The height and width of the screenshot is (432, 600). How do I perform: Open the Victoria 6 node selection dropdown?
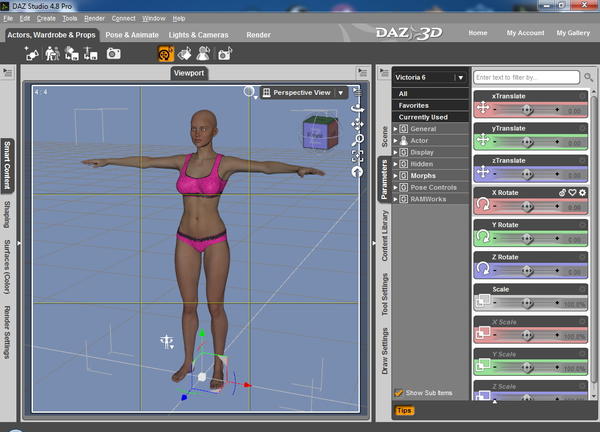point(460,77)
